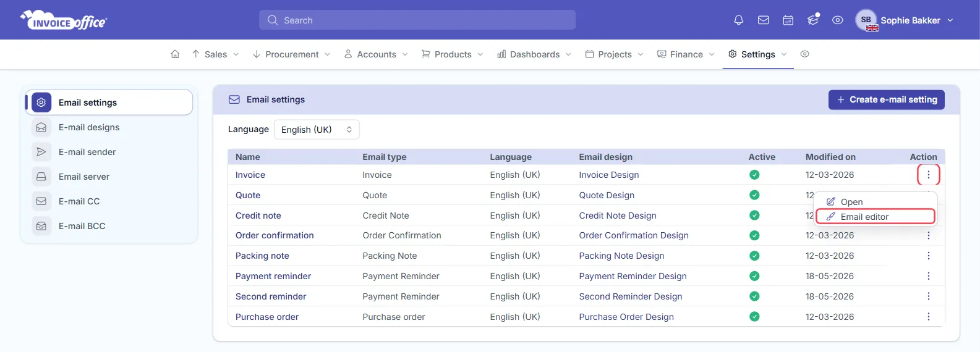
Task: Open the mail envelope icon in header
Action: pyautogui.click(x=764, y=20)
